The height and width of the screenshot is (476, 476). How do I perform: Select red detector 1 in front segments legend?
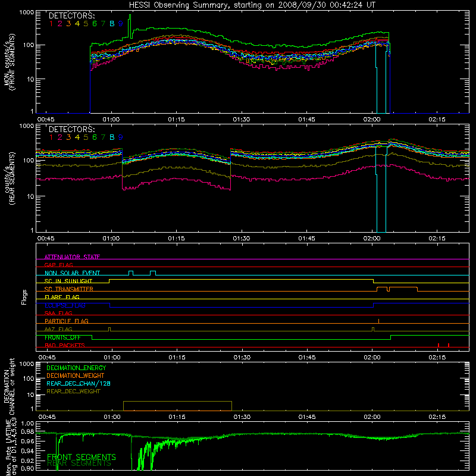51,24
